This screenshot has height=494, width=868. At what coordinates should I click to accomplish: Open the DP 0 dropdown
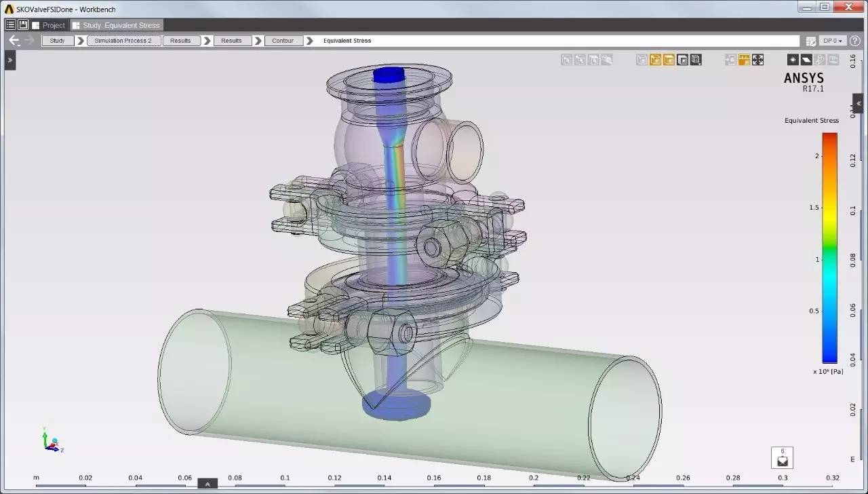coord(833,41)
